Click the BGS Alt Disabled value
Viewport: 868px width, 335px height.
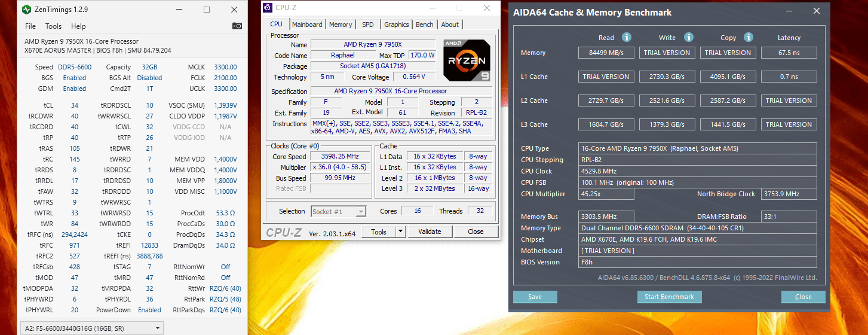(x=149, y=78)
